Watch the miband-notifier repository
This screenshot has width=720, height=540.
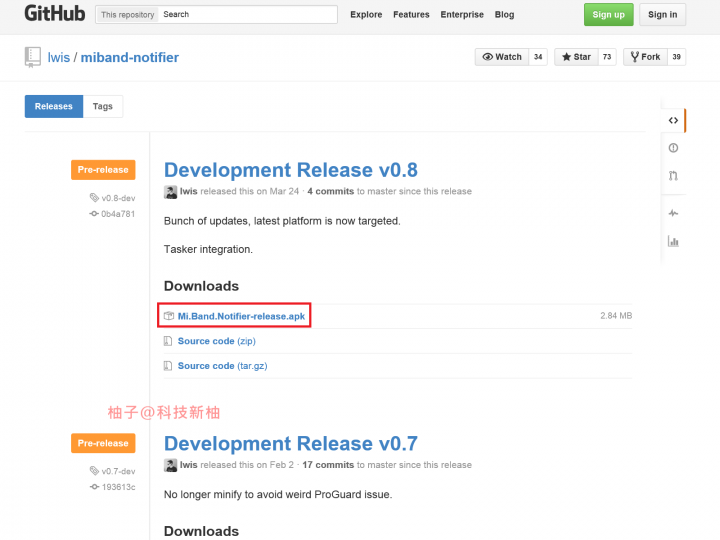click(502, 57)
